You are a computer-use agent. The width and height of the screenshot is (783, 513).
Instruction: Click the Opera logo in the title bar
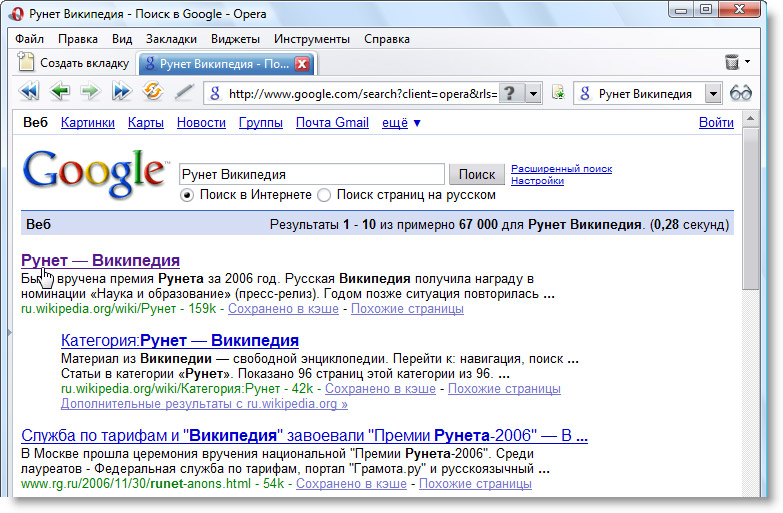point(16,13)
